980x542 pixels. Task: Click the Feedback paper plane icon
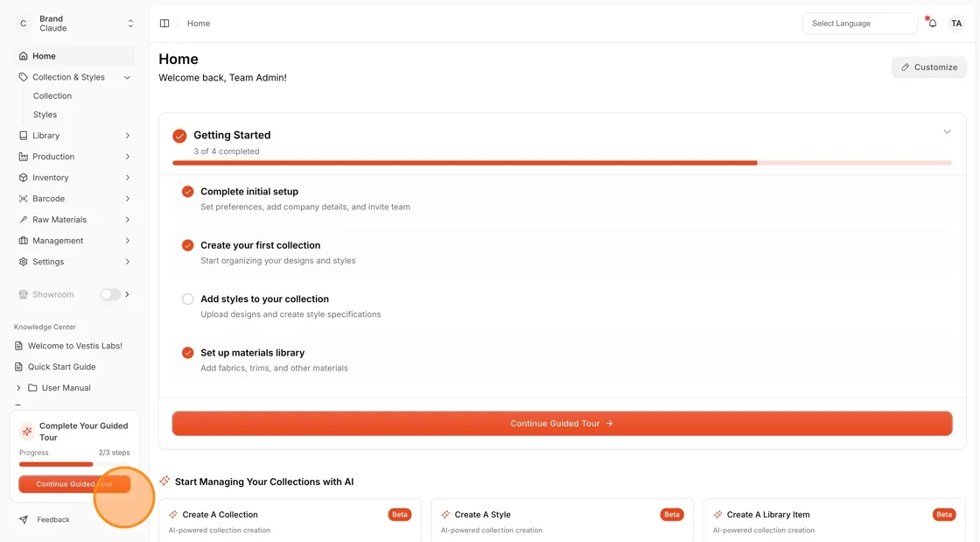pos(23,519)
